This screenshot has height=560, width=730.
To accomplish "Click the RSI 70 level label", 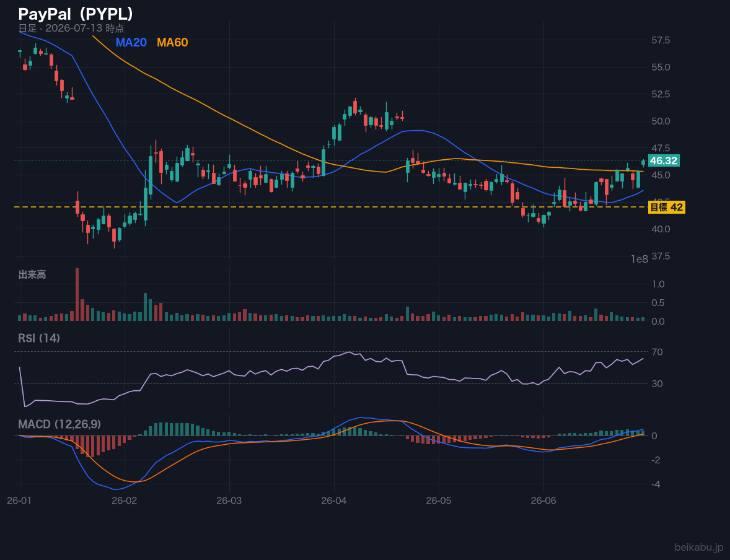I will coord(657,352).
